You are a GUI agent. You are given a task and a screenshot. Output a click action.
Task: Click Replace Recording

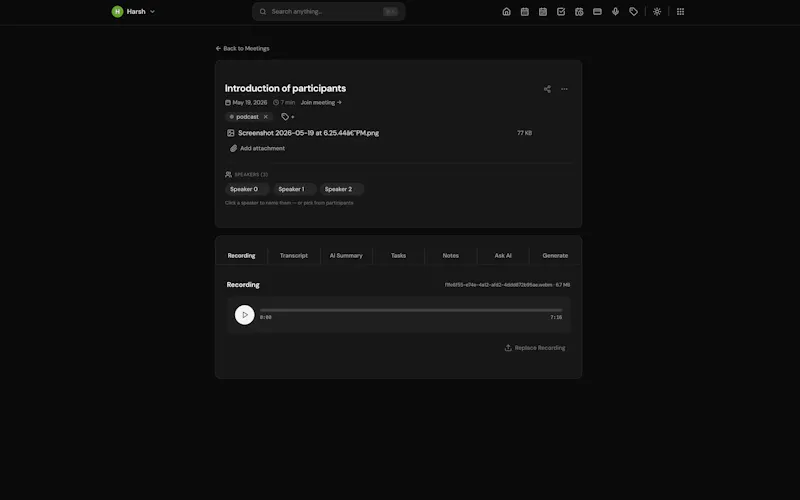tap(535, 348)
